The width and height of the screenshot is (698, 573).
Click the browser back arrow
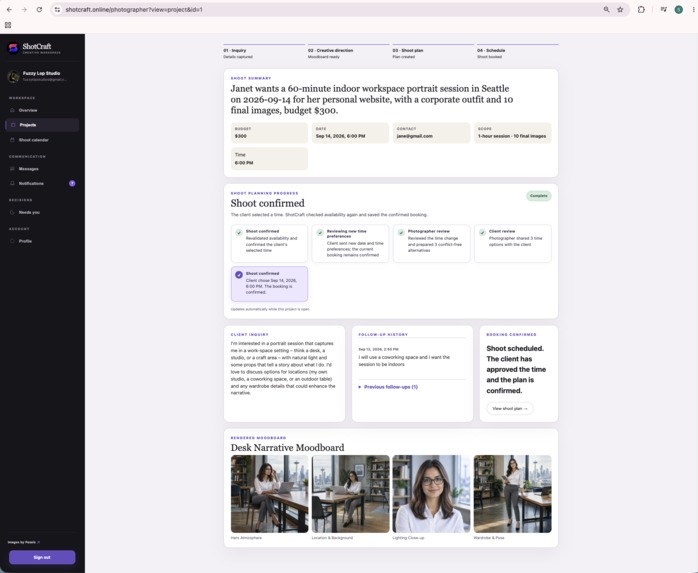click(9, 9)
